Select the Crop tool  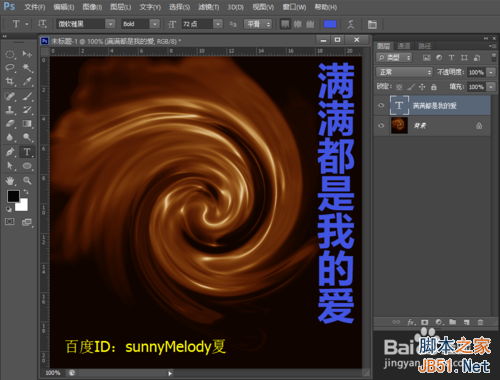[10, 81]
